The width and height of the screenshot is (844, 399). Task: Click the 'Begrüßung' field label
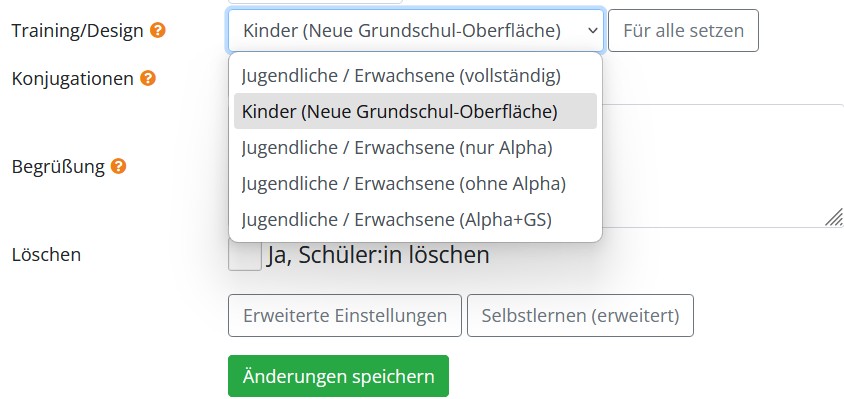[x=58, y=167]
